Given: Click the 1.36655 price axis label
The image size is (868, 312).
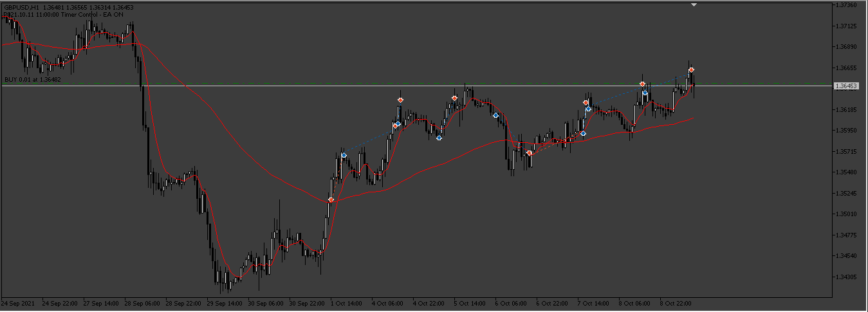Looking at the screenshot, I should click(846, 68).
